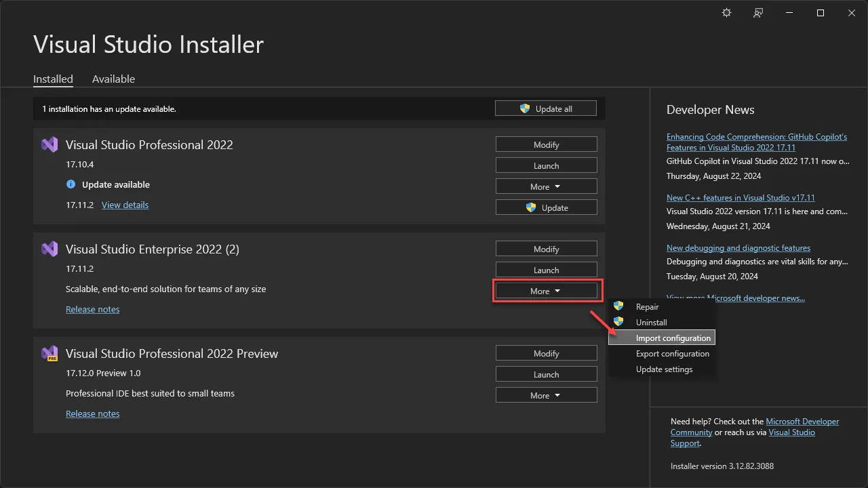Click the Update all button
This screenshot has height=488, width=868.
[x=546, y=108]
